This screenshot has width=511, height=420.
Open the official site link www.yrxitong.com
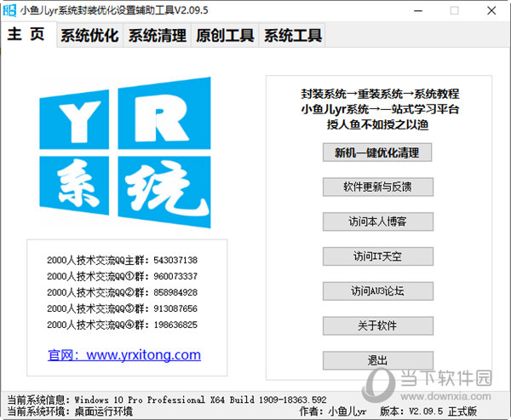point(124,354)
